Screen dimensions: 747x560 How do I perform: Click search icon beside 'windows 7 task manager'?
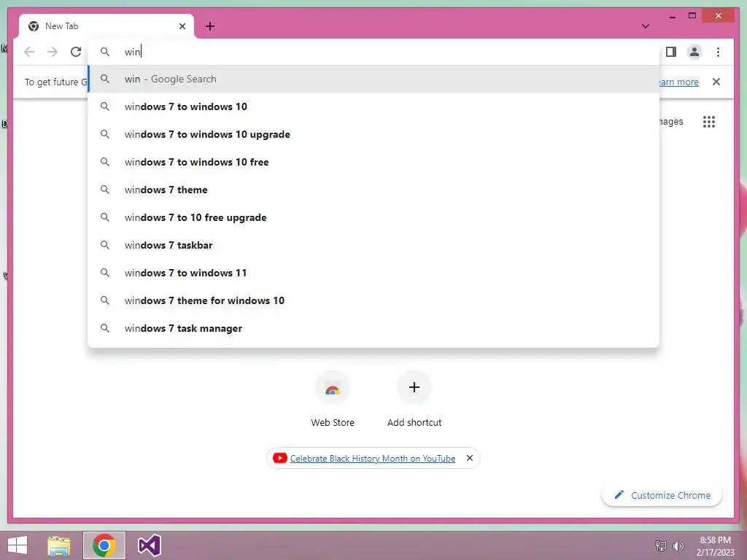pos(105,328)
